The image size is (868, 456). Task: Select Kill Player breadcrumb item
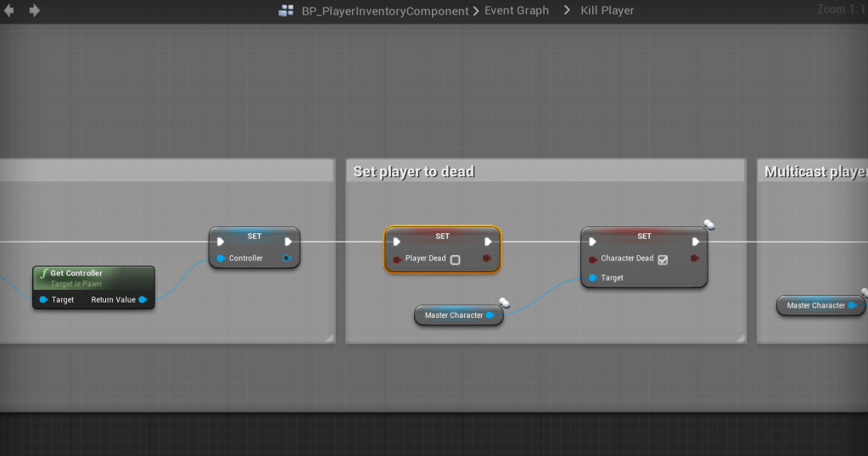pyautogui.click(x=607, y=11)
